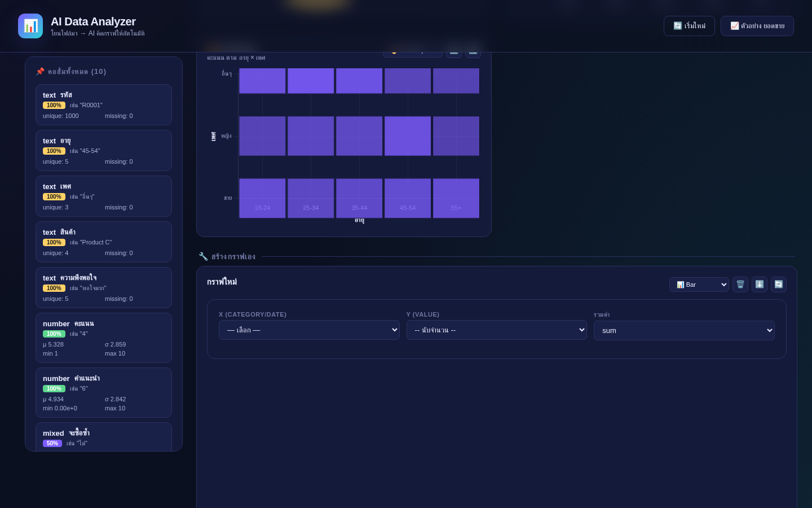The image size is (812, 508).
Task: Click the unique: 1000 value
Action: pos(61,116)
